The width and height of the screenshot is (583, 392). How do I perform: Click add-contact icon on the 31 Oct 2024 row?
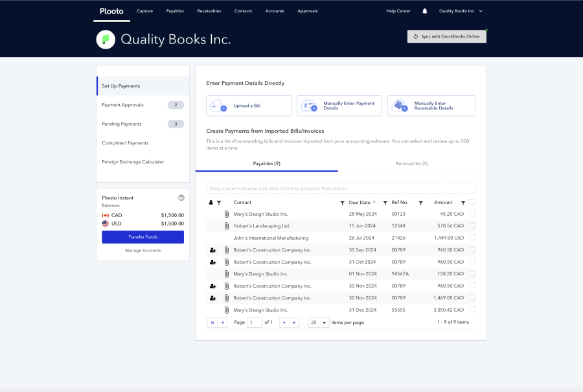pos(213,262)
